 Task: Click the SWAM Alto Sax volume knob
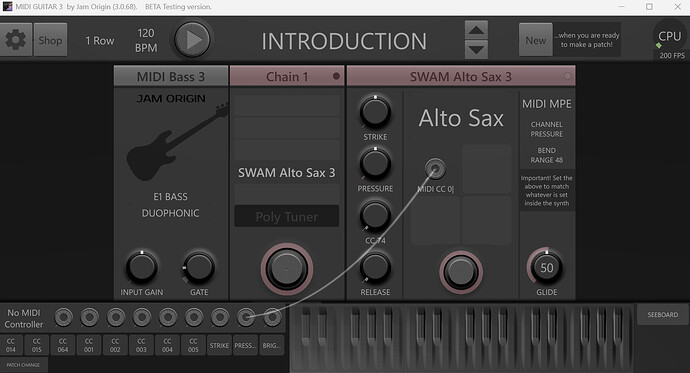pyautogui.click(x=461, y=272)
